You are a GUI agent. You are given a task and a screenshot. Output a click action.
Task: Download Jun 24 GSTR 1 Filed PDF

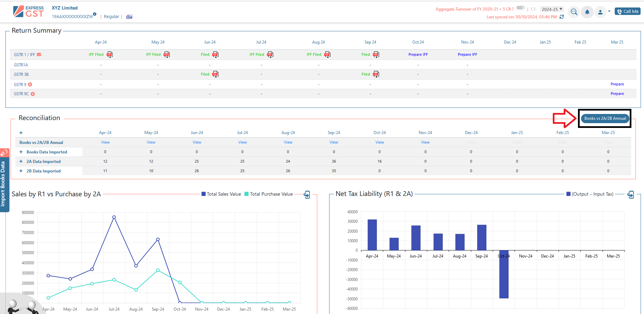pos(215,54)
